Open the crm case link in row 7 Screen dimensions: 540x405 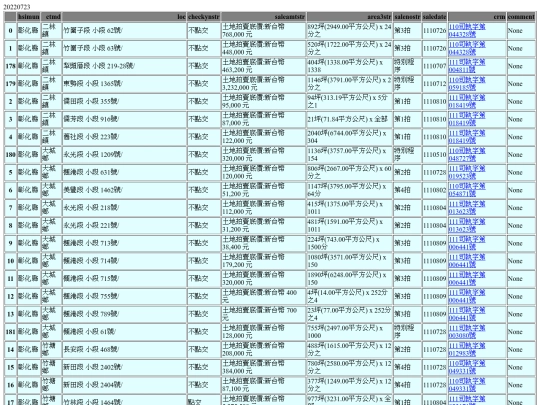[467, 208]
